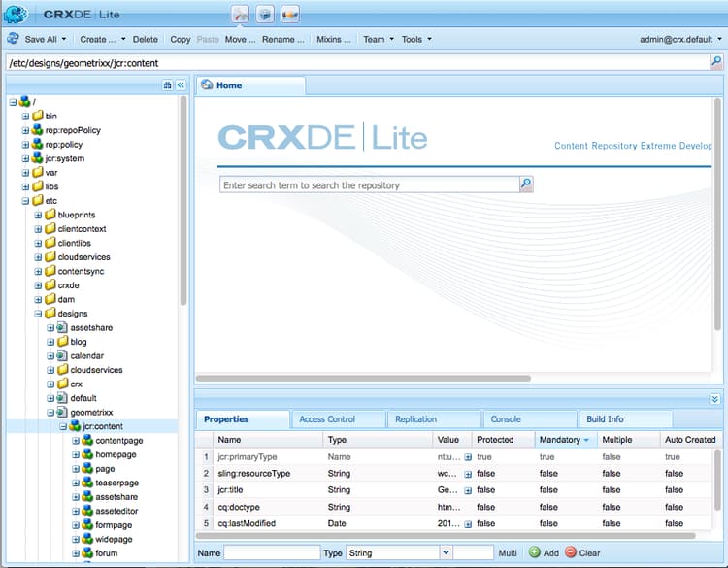728x568 pixels.
Task: Click the geometrixx design page icon
Action: coord(62,412)
